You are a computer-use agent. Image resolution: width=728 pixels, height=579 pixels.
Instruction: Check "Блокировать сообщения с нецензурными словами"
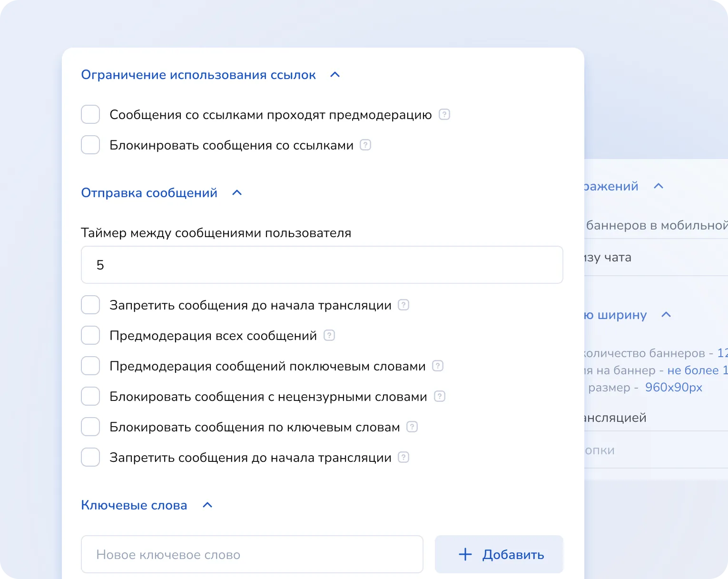(x=90, y=396)
